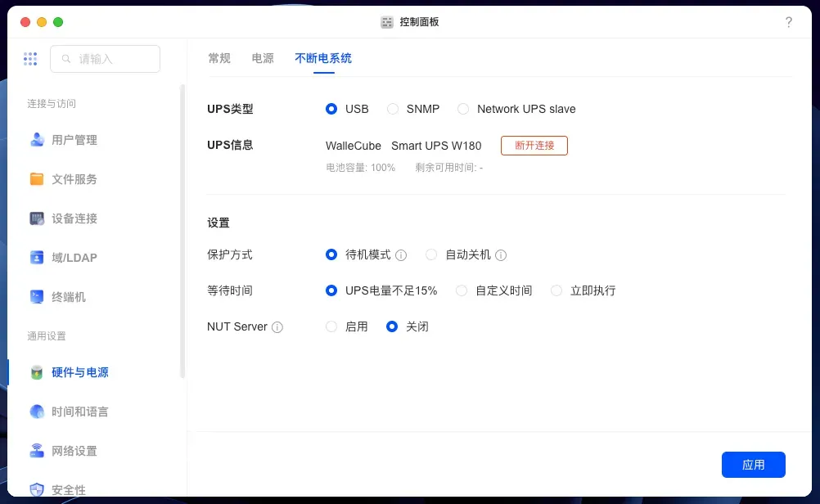Switch to the 常规 tab

click(x=219, y=58)
